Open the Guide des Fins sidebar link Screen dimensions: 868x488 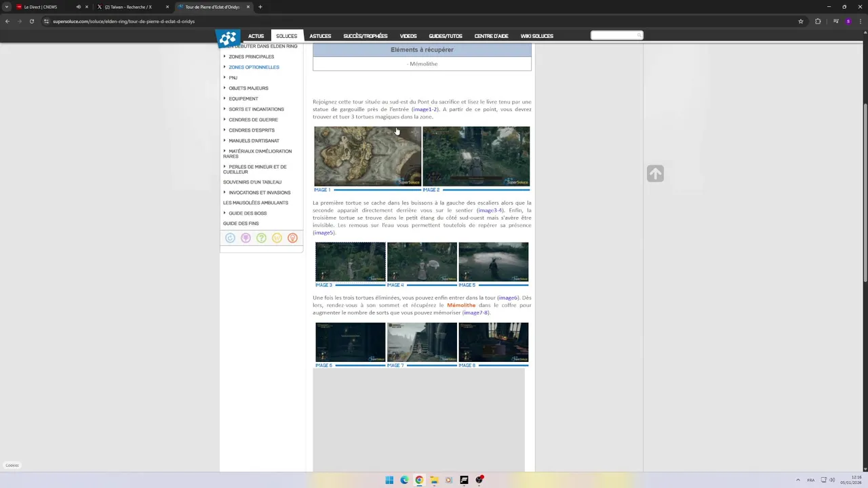[x=241, y=223]
